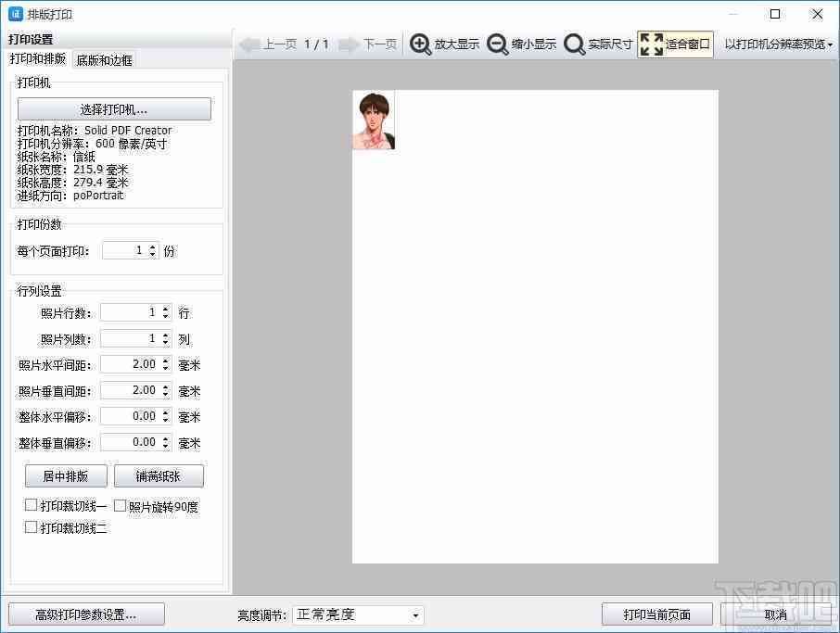Go to next page (下一页) arrow
This screenshot has width=840, height=633.
pyautogui.click(x=349, y=44)
